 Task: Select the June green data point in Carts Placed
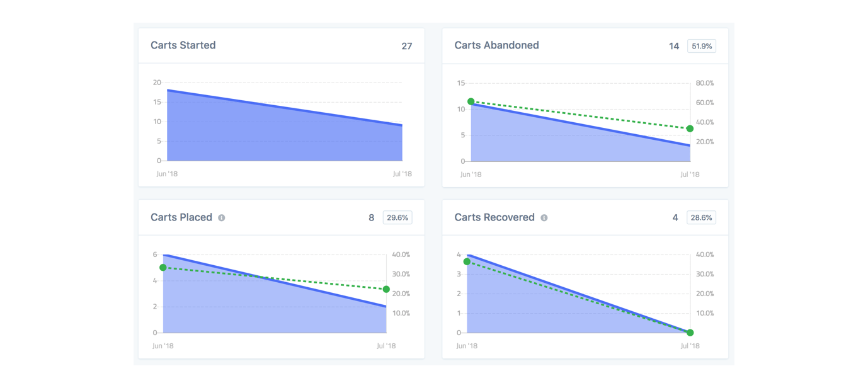163,268
